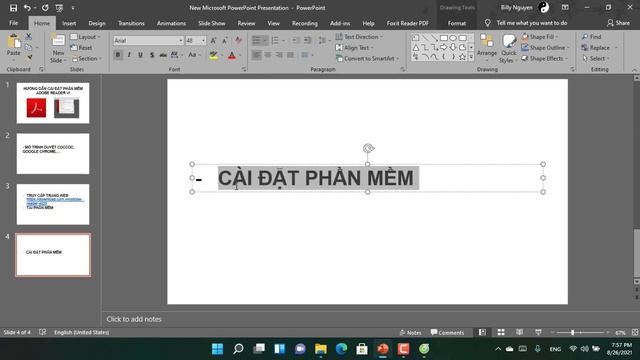Expand the Section dropdown

point(87,58)
